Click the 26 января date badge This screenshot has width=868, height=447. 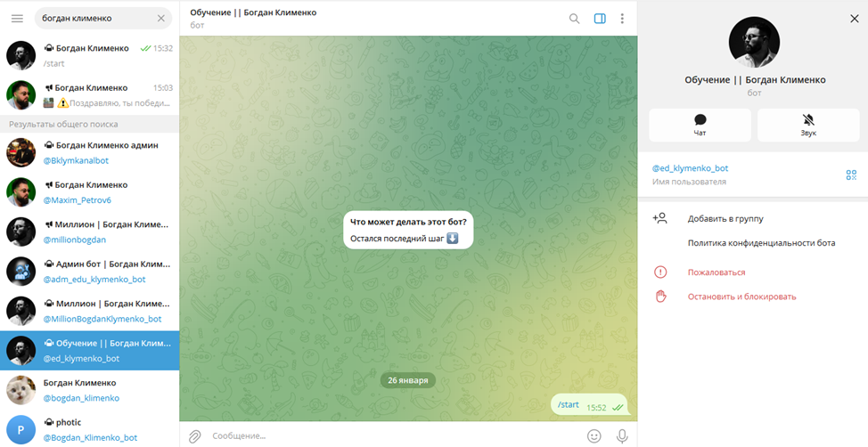point(408,380)
